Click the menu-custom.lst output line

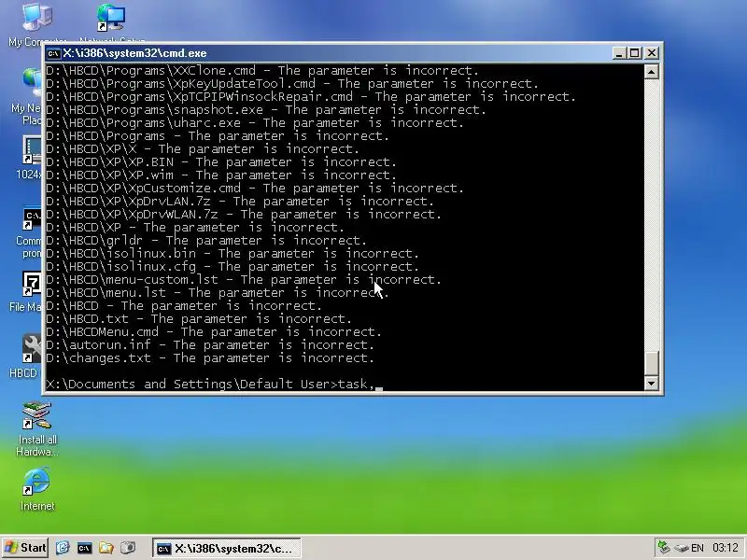pyautogui.click(x=244, y=279)
